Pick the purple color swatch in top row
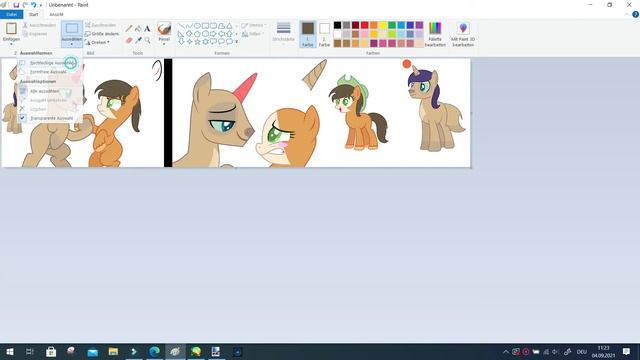Image resolution: width=640 pixels, height=360 pixels. 419,25
